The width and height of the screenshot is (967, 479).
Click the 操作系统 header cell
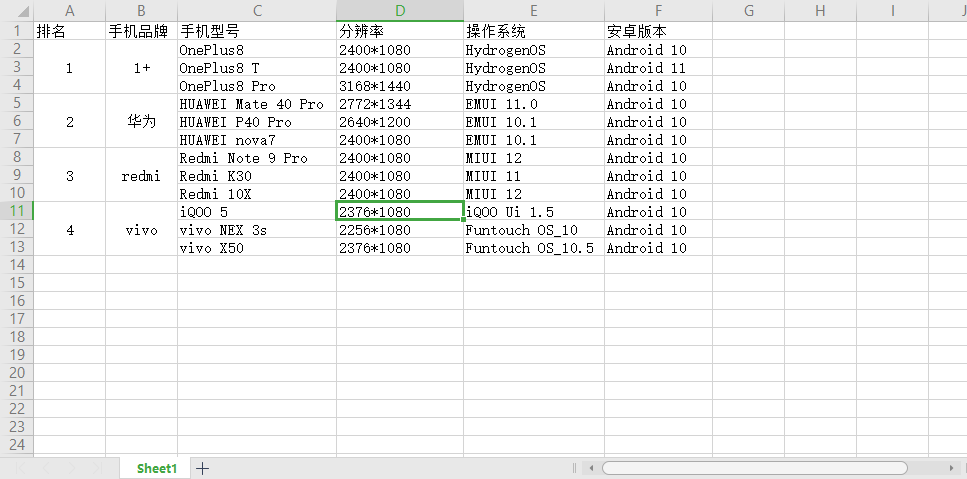[x=534, y=31]
